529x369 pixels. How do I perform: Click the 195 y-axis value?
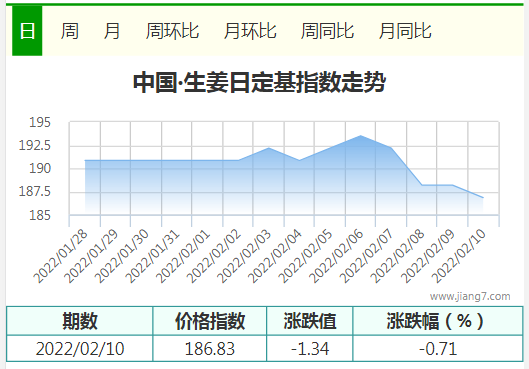(x=40, y=122)
